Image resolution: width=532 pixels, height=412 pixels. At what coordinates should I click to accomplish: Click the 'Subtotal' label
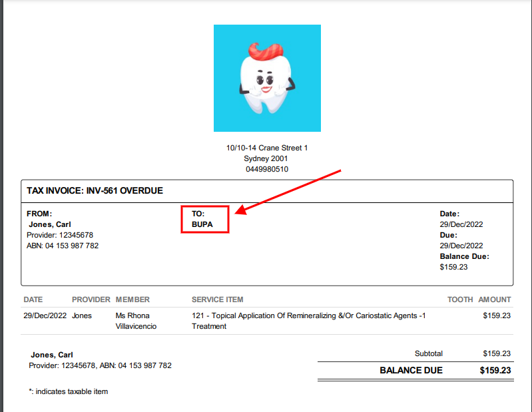point(429,353)
